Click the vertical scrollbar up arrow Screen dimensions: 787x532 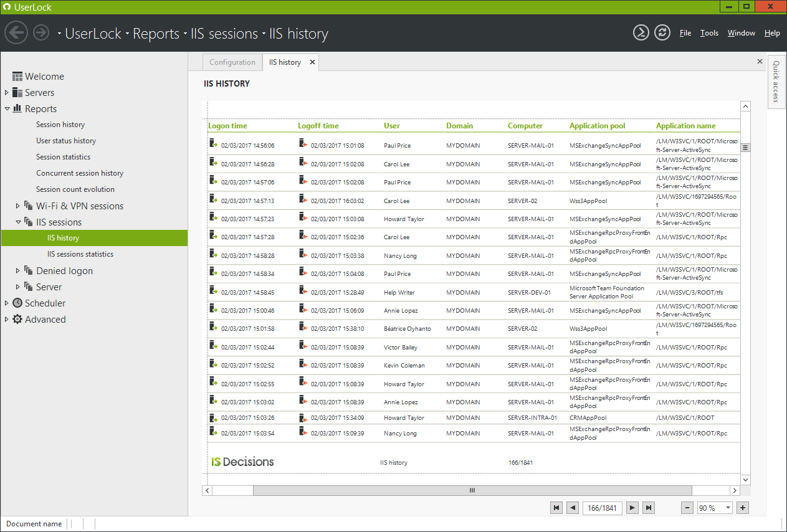pyautogui.click(x=745, y=107)
